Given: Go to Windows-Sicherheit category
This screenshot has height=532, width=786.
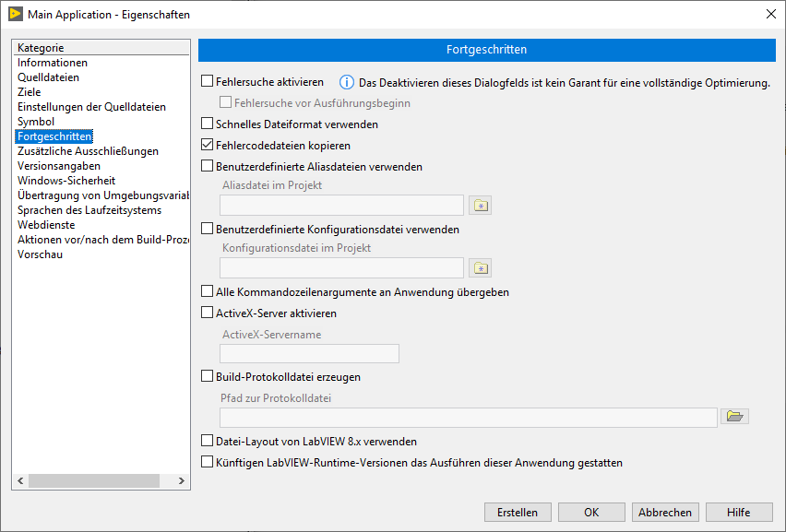Looking at the screenshot, I should click(x=66, y=181).
